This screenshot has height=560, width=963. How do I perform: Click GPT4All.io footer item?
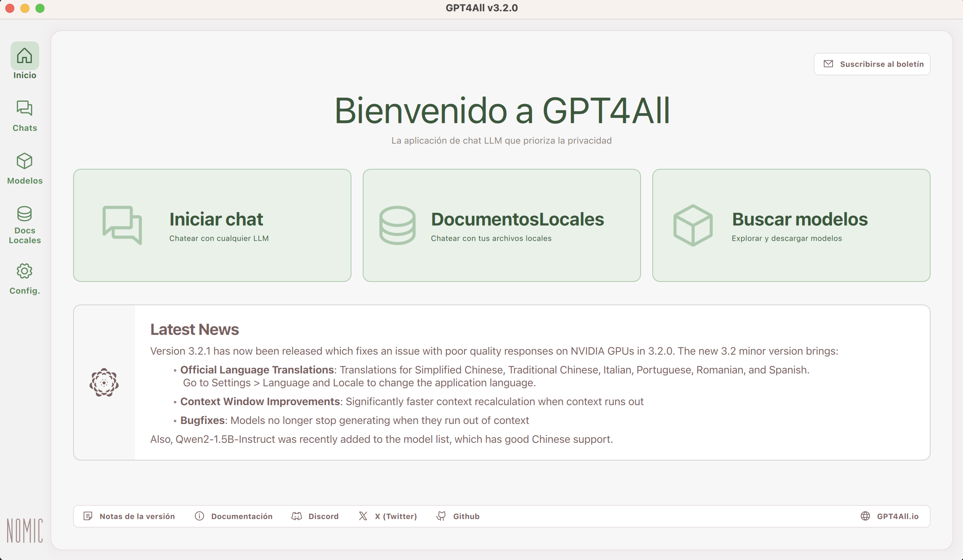[x=890, y=515]
